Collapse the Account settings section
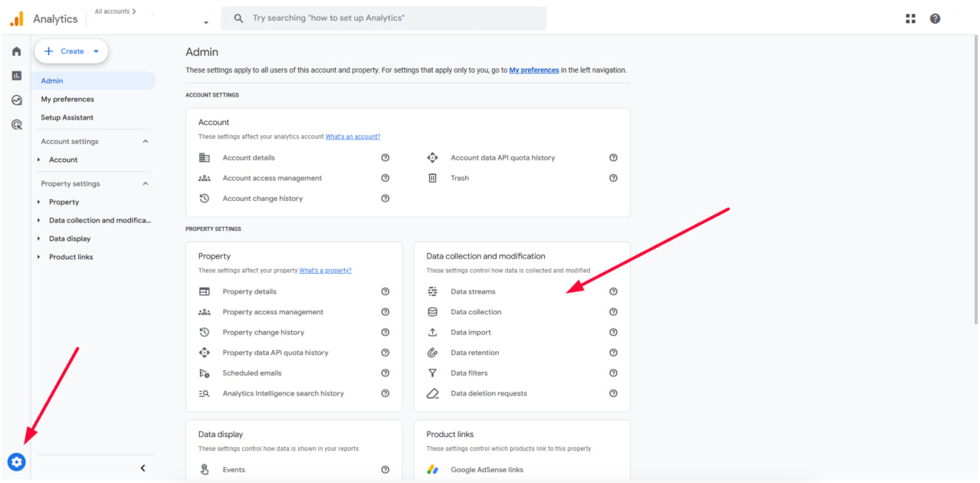The width and height of the screenshot is (980, 483). (x=146, y=141)
